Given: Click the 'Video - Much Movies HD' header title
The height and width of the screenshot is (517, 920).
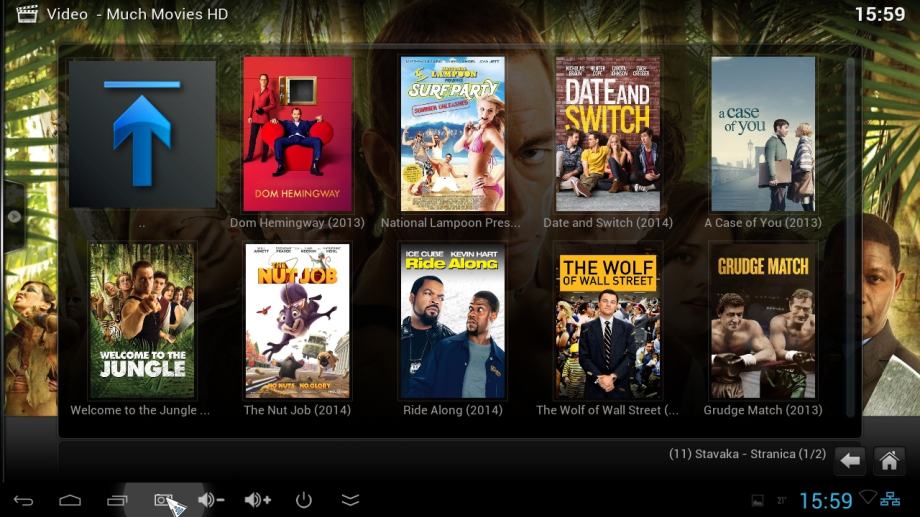Looking at the screenshot, I should coord(137,14).
